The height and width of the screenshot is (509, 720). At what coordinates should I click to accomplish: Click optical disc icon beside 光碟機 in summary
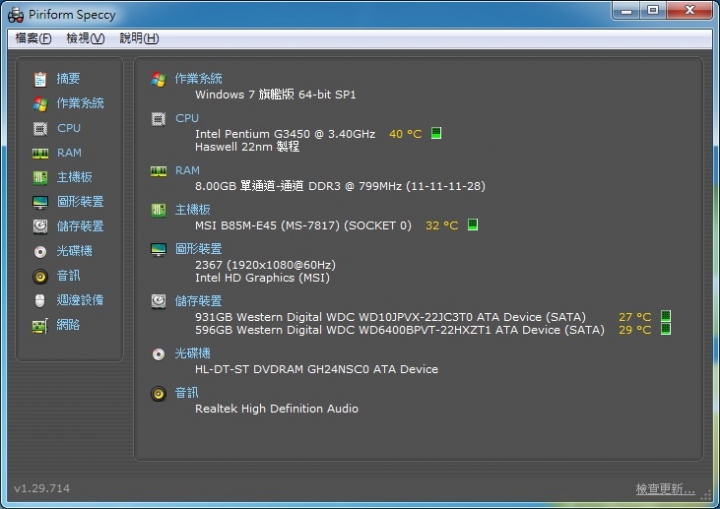point(158,354)
